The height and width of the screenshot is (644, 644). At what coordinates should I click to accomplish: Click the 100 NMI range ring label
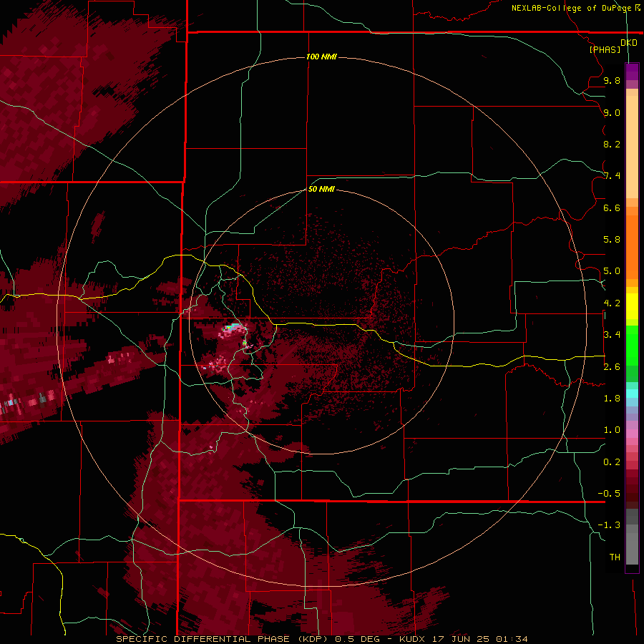pos(321,57)
